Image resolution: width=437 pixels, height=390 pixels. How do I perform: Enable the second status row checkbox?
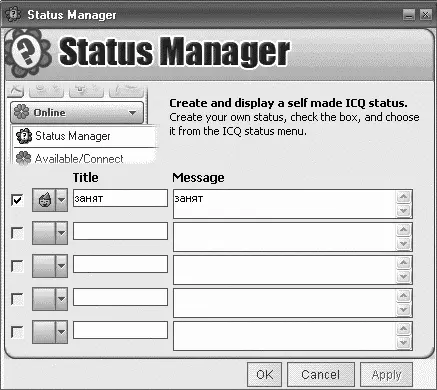coord(17,233)
